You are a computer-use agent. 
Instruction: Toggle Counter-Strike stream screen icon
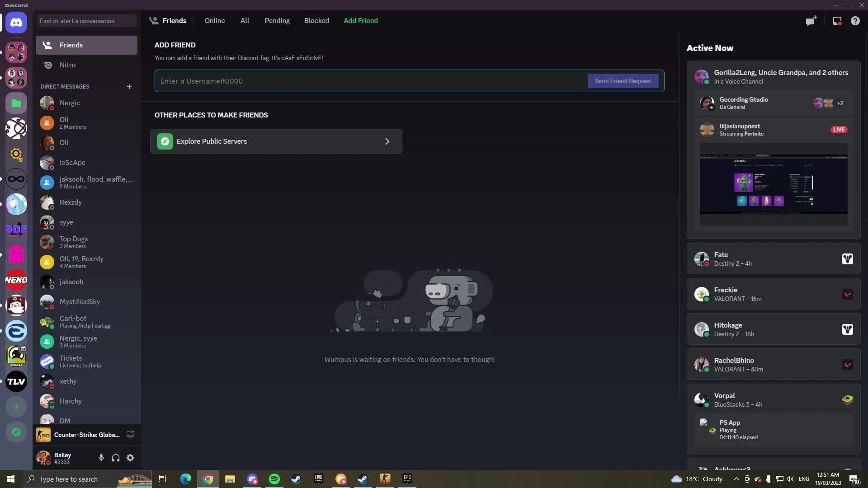130,435
